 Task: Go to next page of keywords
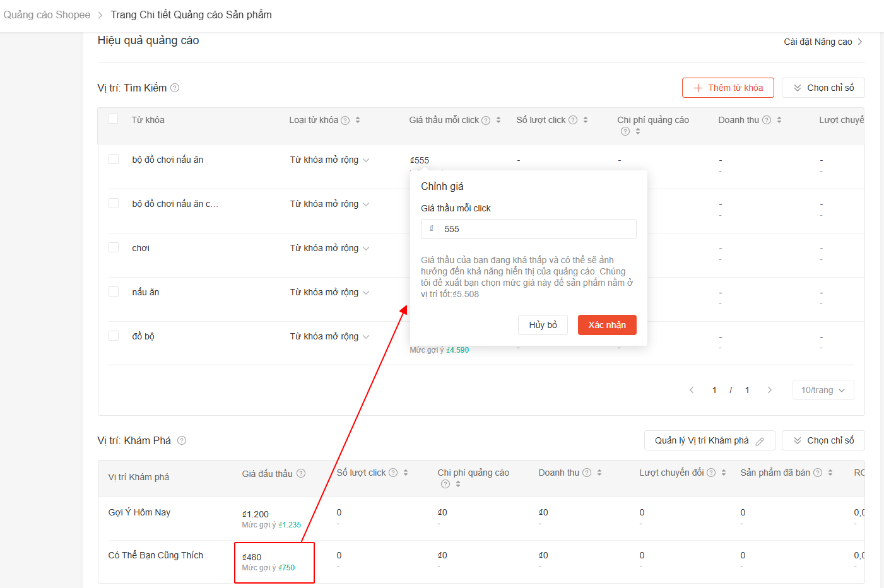click(769, 390)
